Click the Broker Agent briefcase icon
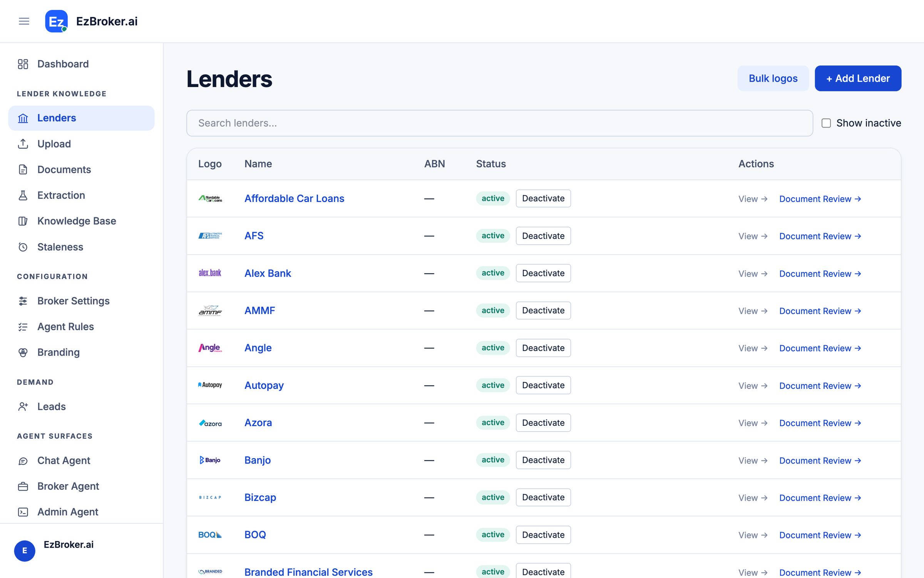The image size is (924, 578). click(x=23, y=486)
